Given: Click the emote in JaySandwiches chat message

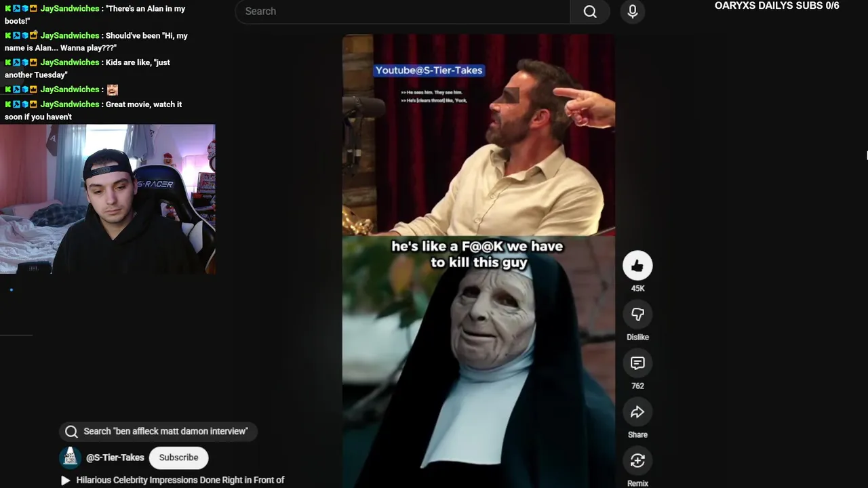Looking at the screenshot, I should click(x=112, y=89).
